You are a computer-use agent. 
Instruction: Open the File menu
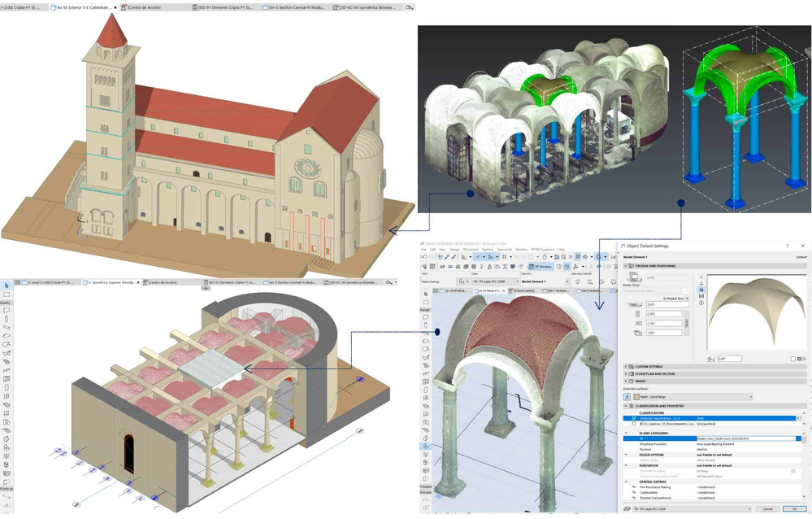coord(423,250)
